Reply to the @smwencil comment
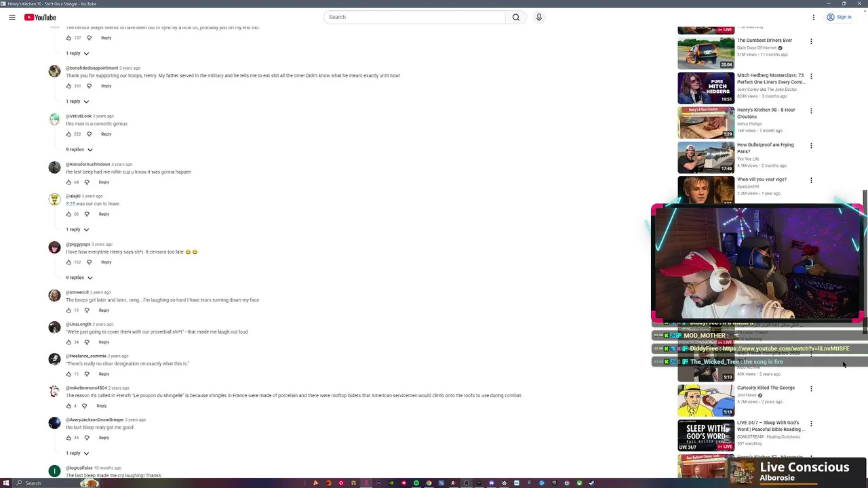 tap(104, 310)
